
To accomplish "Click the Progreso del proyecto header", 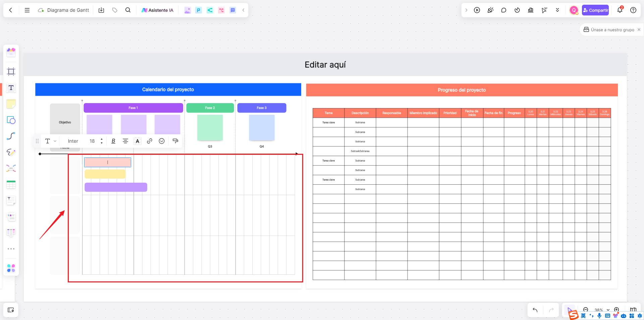I will click(x=462, y=90).
